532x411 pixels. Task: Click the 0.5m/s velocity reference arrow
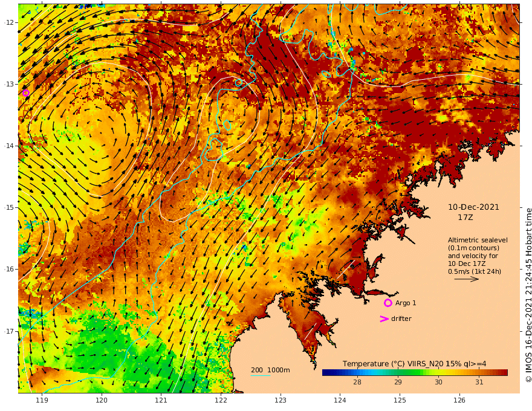click(467, 279)
